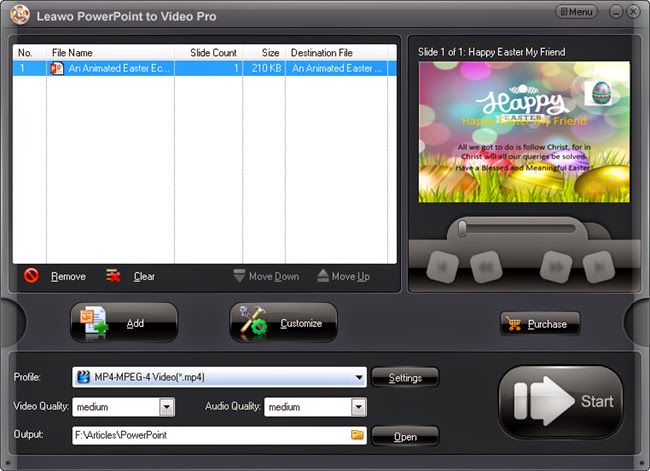Sort by File Name column header

(x=110, y=53)
